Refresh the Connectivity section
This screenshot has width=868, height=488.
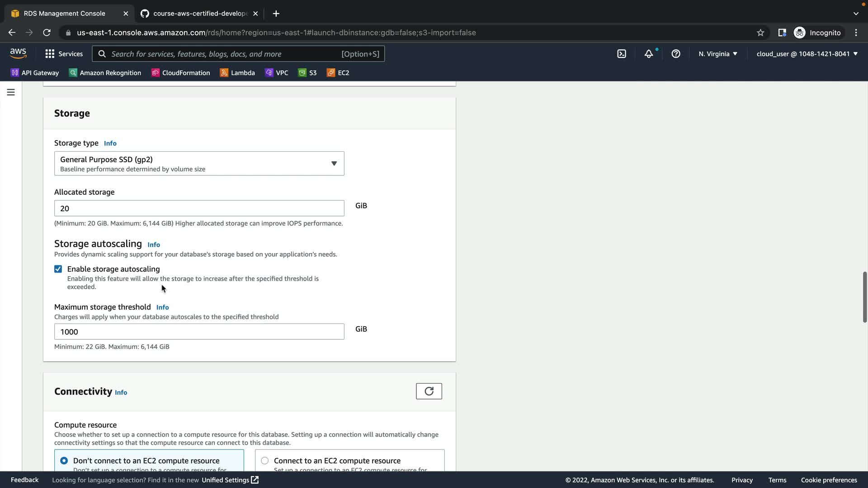429,391
